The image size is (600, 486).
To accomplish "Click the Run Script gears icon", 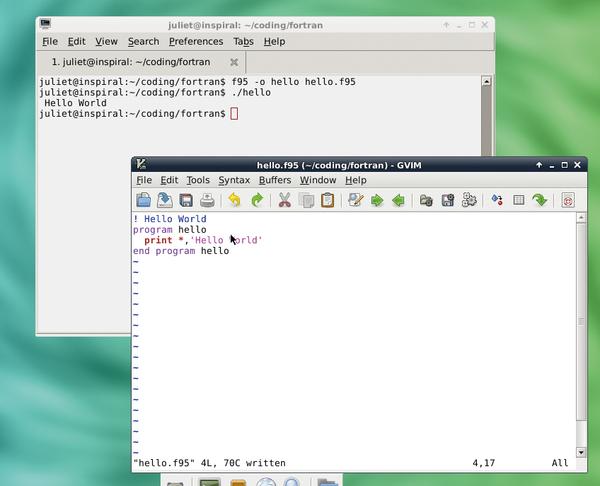I will click(469, 200).
